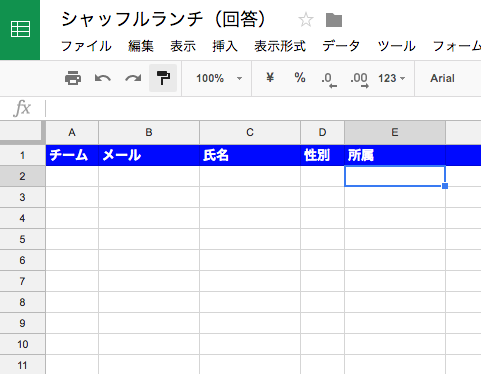The height and width of the screenshot is (374, 481).
Task: Open the Arial font dropdown
Action: point(442,78)
